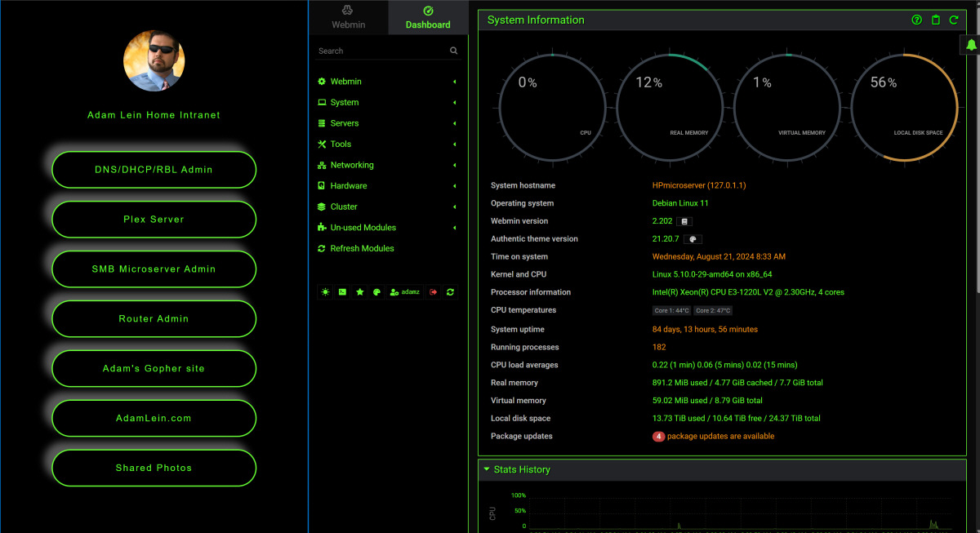980x533 pixels.
Task: Expand Servers category arrow
Action: (454, 123)
